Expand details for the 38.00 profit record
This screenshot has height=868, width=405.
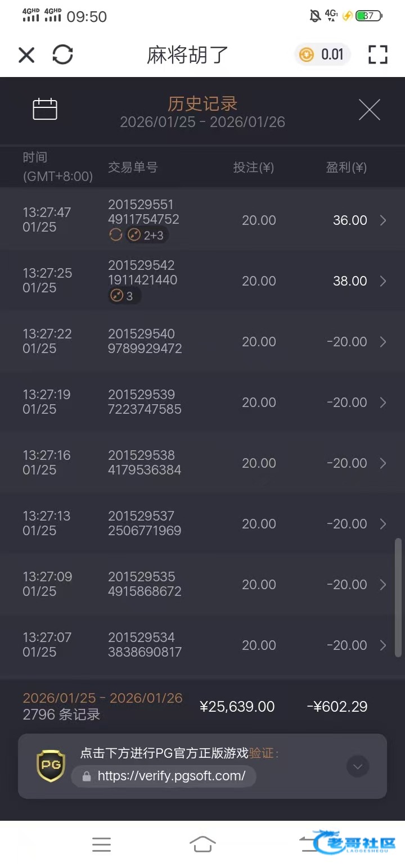[383, 281]
